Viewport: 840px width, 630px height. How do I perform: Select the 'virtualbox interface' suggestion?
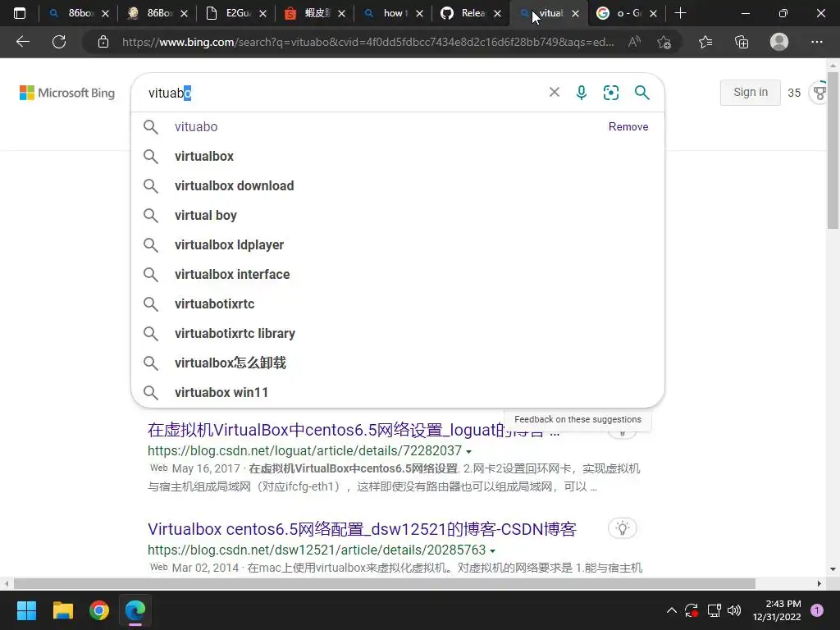pyautogui.click(x=398, y=274)
